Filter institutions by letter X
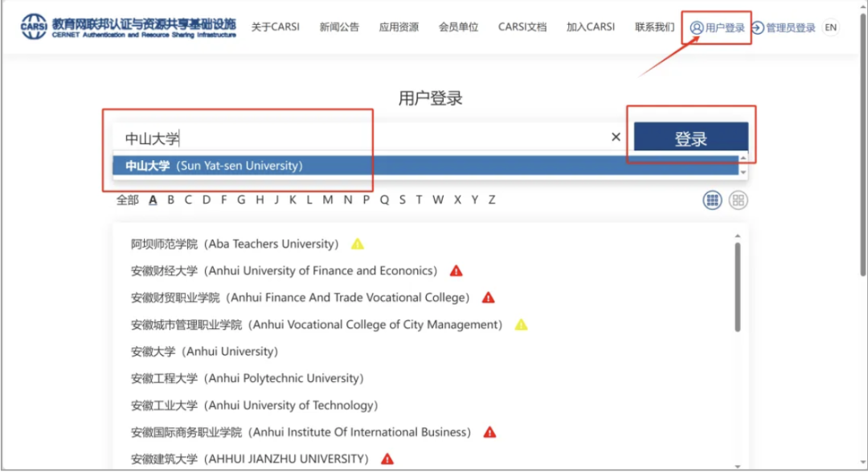This screenshot has height=473, width=868. [457, 200]
